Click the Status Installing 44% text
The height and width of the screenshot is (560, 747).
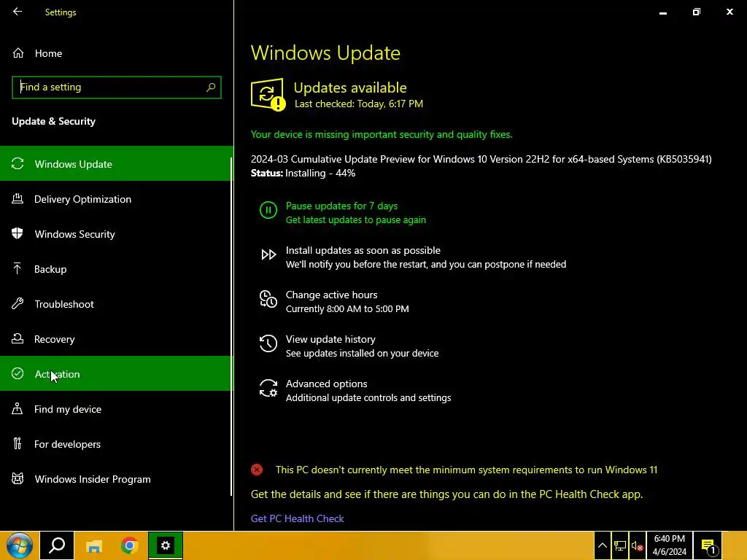(x=303, y=173)
